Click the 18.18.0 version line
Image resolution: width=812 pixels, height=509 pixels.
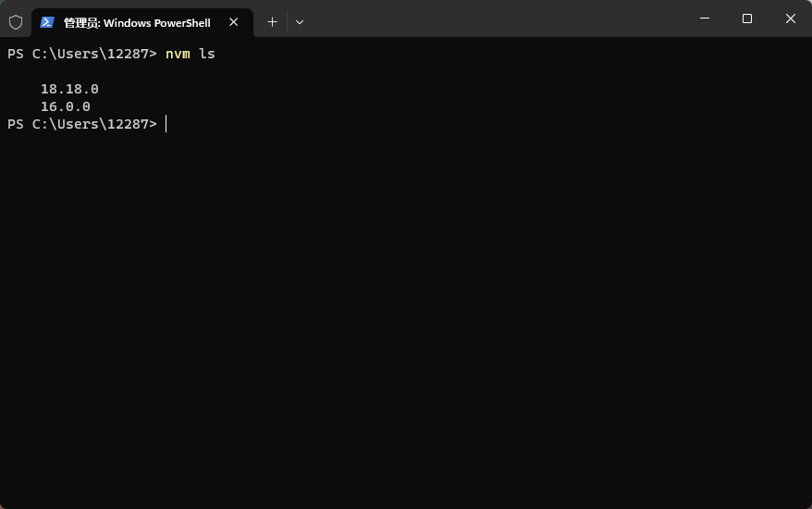[x=69, y=89]
